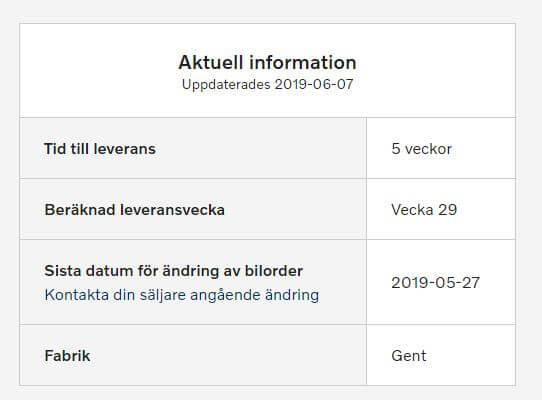
Task: Click the white header panel area
Action: (268, 71)
